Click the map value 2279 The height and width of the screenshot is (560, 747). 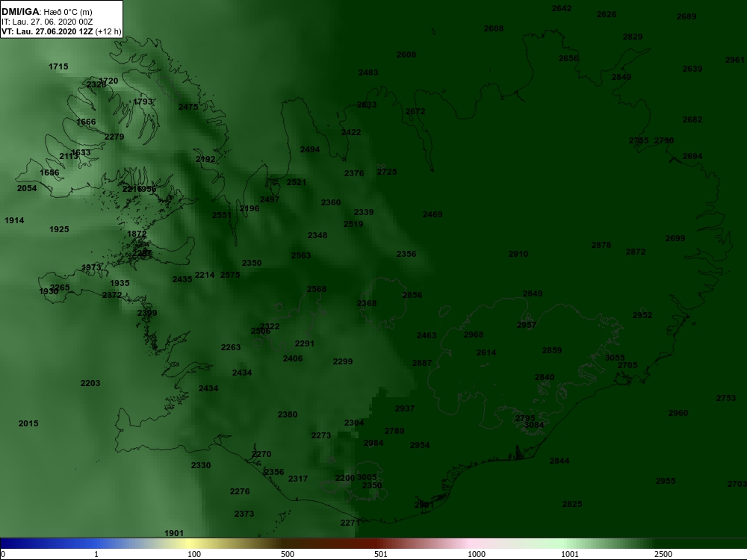(114, 137)
